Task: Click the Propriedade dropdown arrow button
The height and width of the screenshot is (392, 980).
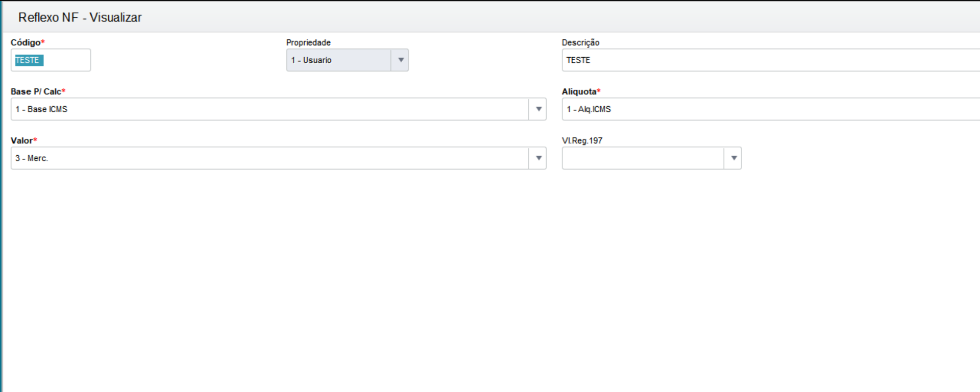Action: point(400,60)
